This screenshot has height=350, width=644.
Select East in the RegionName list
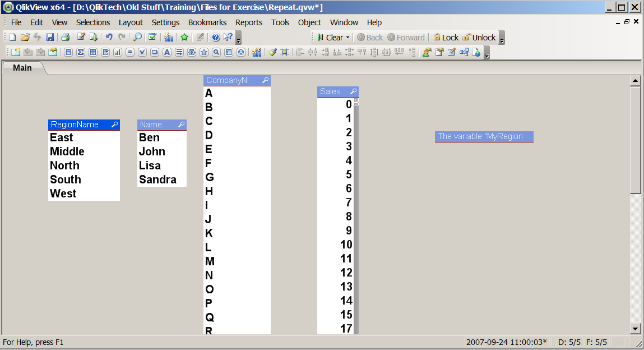coord(84,137)
